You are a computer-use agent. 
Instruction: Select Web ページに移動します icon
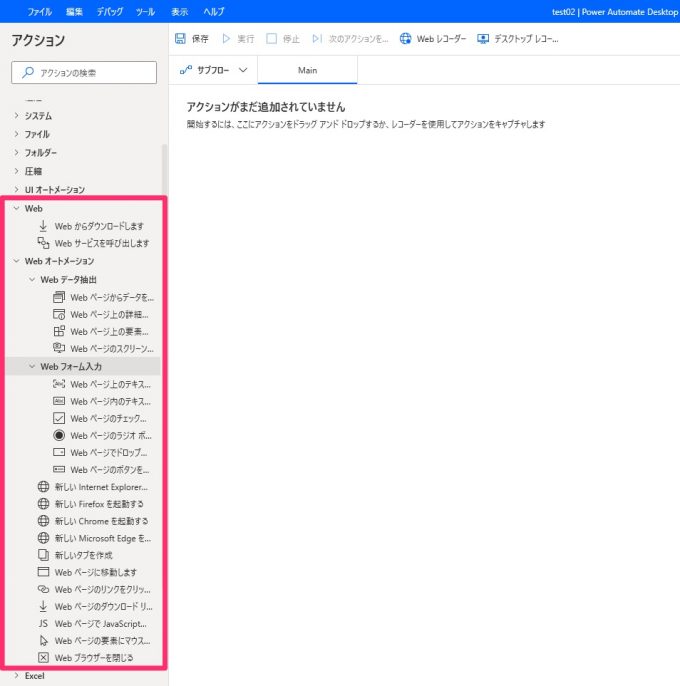pyautogui.click(x=43, y=572)
